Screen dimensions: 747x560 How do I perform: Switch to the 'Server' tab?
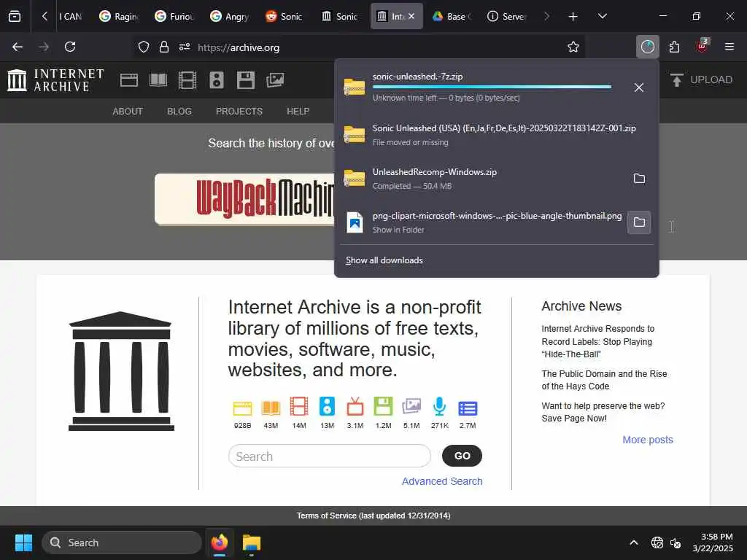507,16
